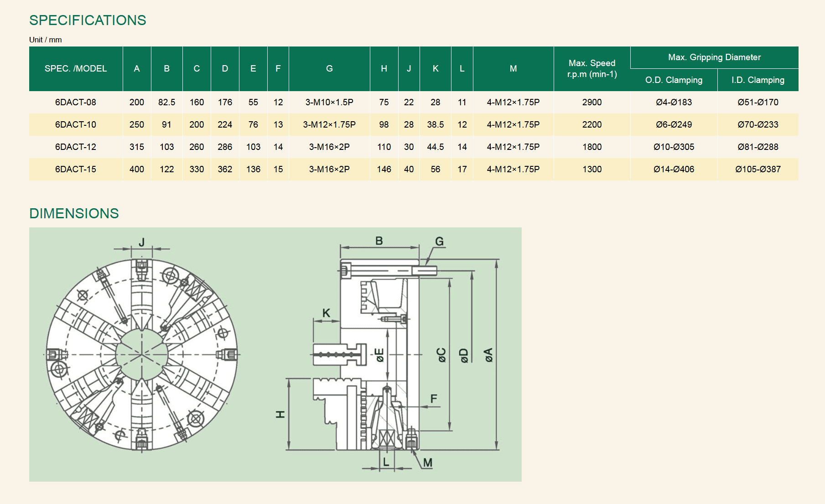Click the O.D. Clamping column header

pos(674,80)
